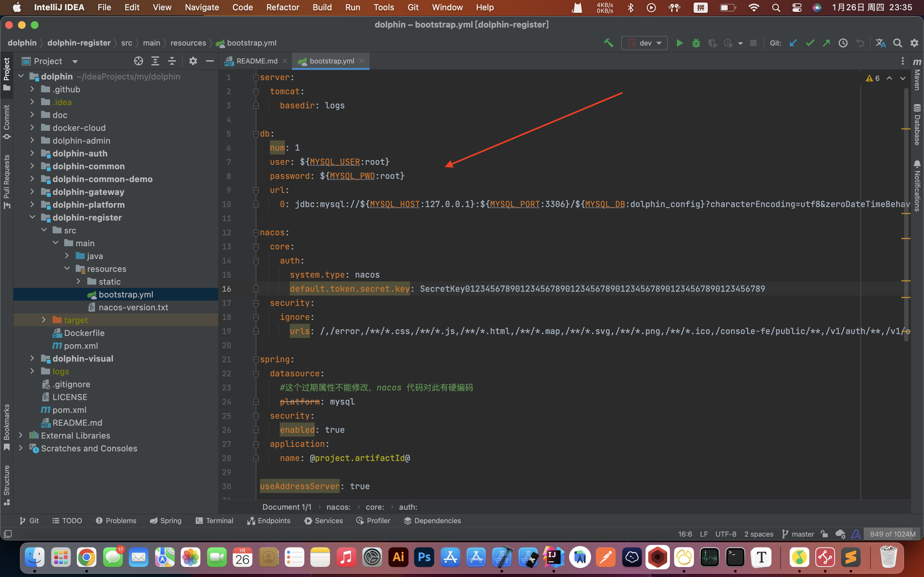Expand the dolphin-gateway module folder

32,192
